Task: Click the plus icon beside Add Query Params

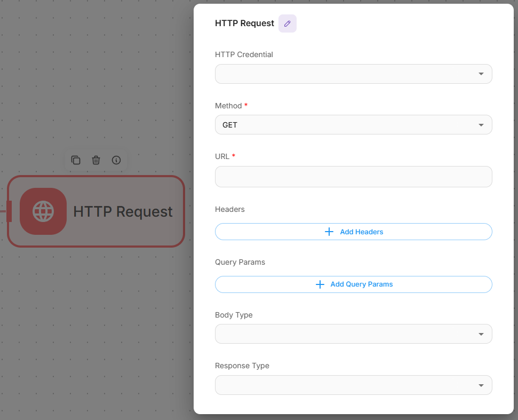Action: [x=320, y=284]
